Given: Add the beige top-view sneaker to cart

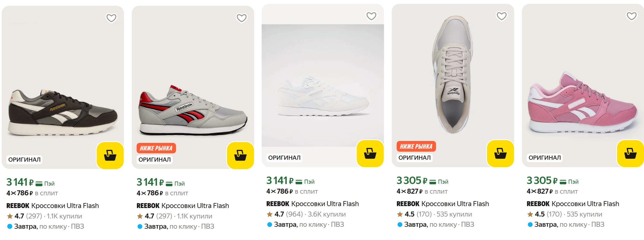Looking at the screenshot, I should pos(500,153).
